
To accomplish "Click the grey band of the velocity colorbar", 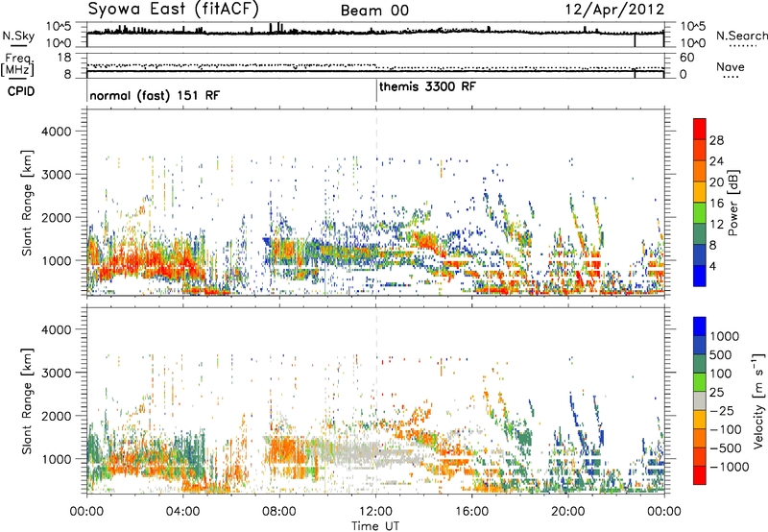I will 700,400.
